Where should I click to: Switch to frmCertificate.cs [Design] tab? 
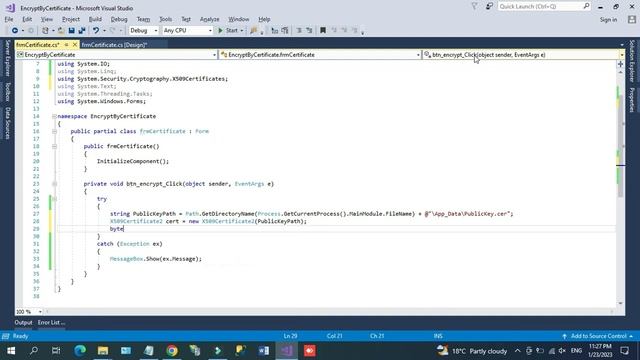[115, 45]
